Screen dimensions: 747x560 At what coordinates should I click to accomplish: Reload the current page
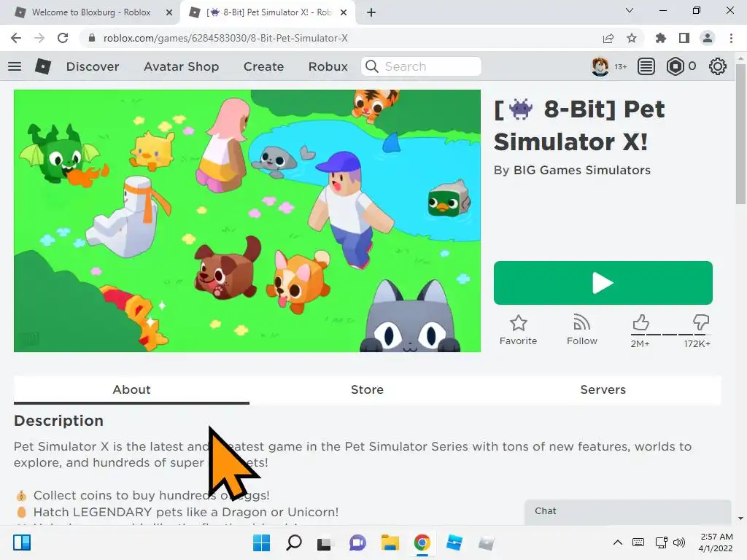[63, 38]
